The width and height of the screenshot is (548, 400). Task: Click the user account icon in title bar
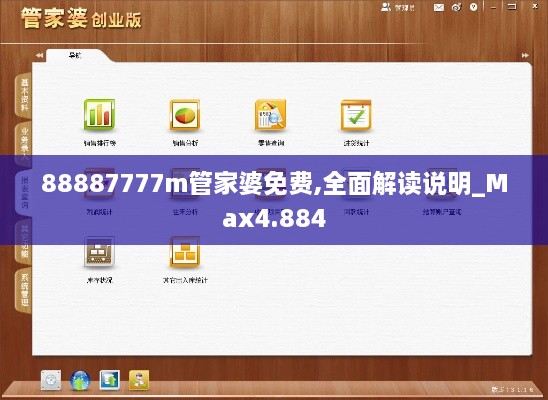386,7
